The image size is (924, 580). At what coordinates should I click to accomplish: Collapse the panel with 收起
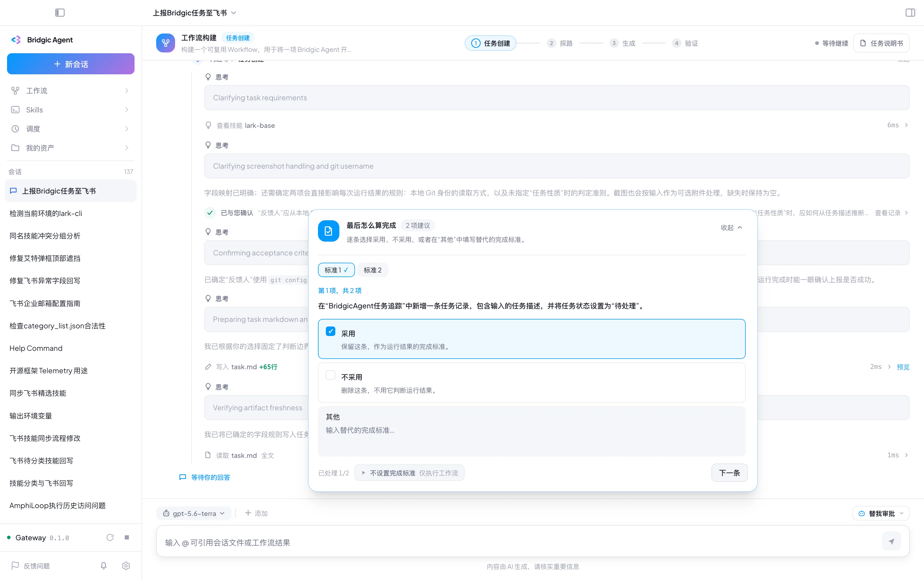click(732, 228)
